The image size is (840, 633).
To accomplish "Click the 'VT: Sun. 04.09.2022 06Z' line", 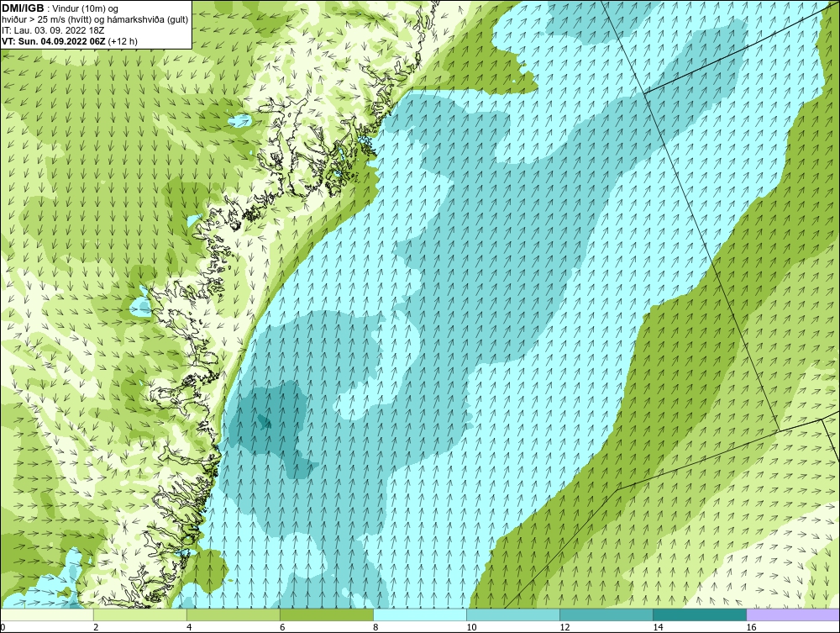I will (x=54, y=40).
